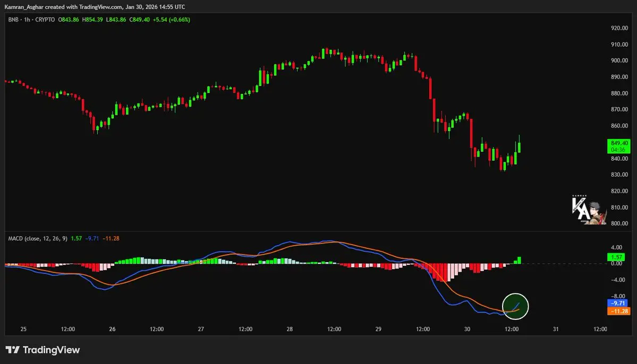Click the 12:00 label between dates 30 and 31
Screen dimensions: 637x364
(x=512, y=329)
